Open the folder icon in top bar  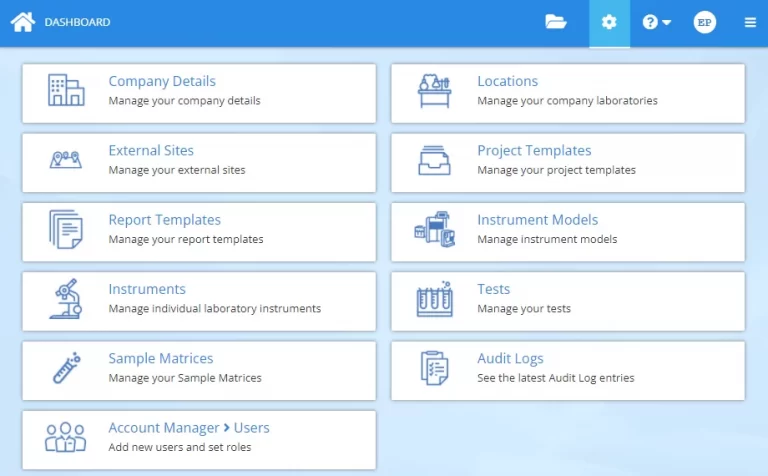[x=556, y=22]
